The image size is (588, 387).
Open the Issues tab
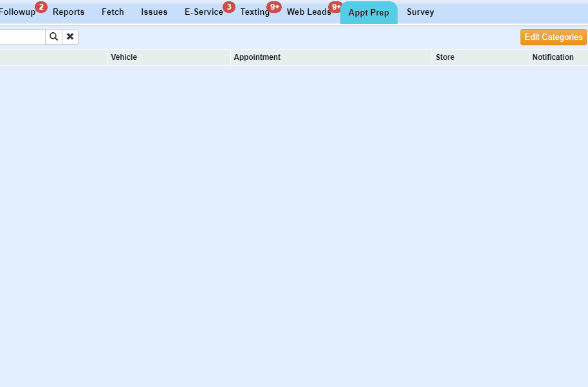tap(154, 12)
